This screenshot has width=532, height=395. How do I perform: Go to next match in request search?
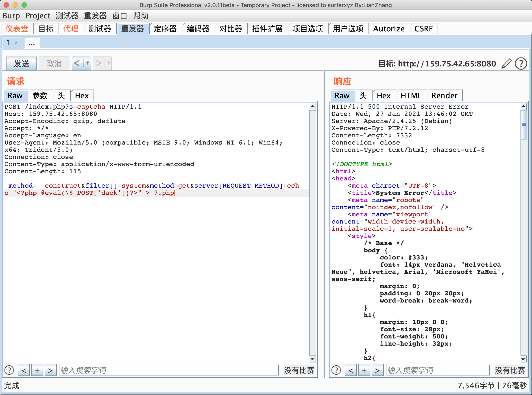tap(51, 370)
